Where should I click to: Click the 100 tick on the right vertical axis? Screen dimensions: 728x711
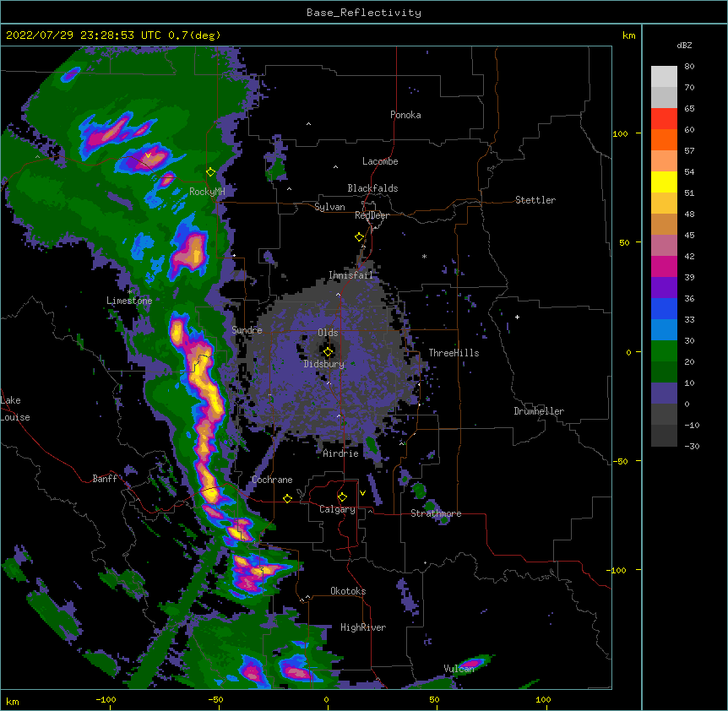620,133
